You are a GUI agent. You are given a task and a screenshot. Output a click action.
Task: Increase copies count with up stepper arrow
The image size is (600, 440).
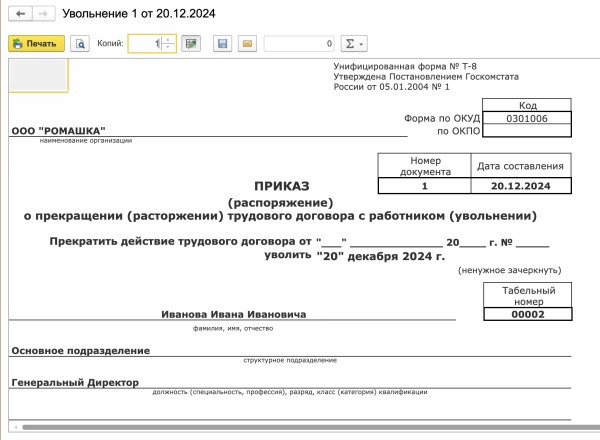pyautogui.click(x=167, y=40)
